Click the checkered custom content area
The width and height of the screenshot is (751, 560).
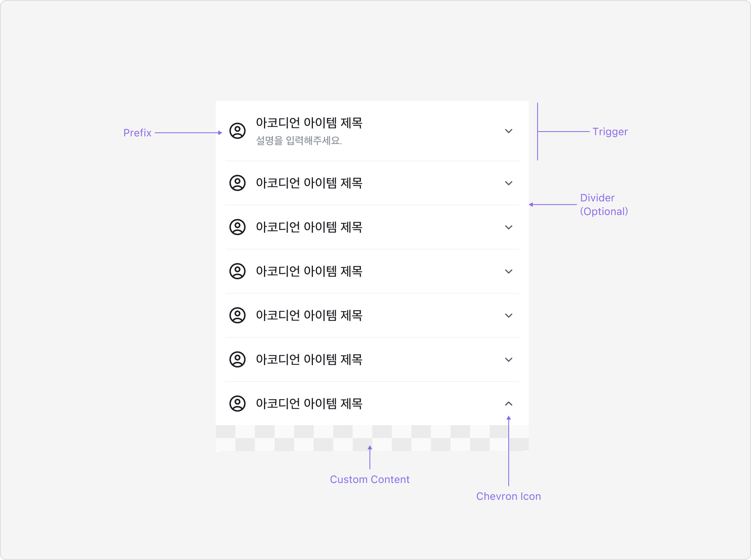click(372, 438)
